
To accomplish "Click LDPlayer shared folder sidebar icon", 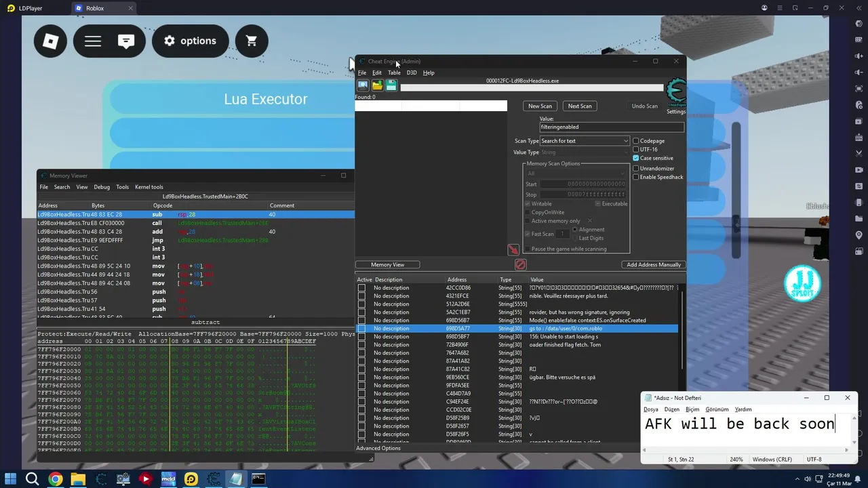I will (859, 219).
